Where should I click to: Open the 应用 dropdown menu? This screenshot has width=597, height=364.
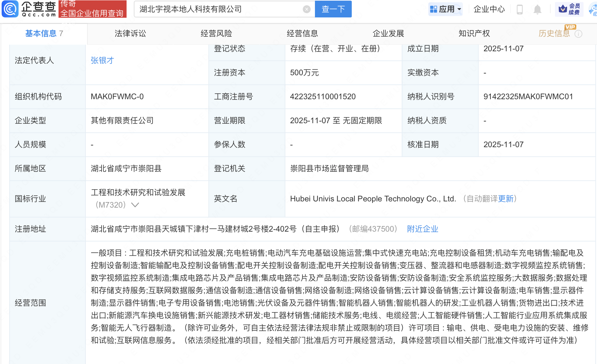(x=459, y=9)
